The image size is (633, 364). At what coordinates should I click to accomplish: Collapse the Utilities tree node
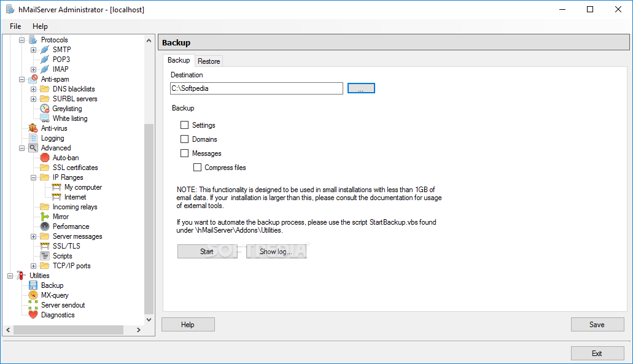pos(10,276)
